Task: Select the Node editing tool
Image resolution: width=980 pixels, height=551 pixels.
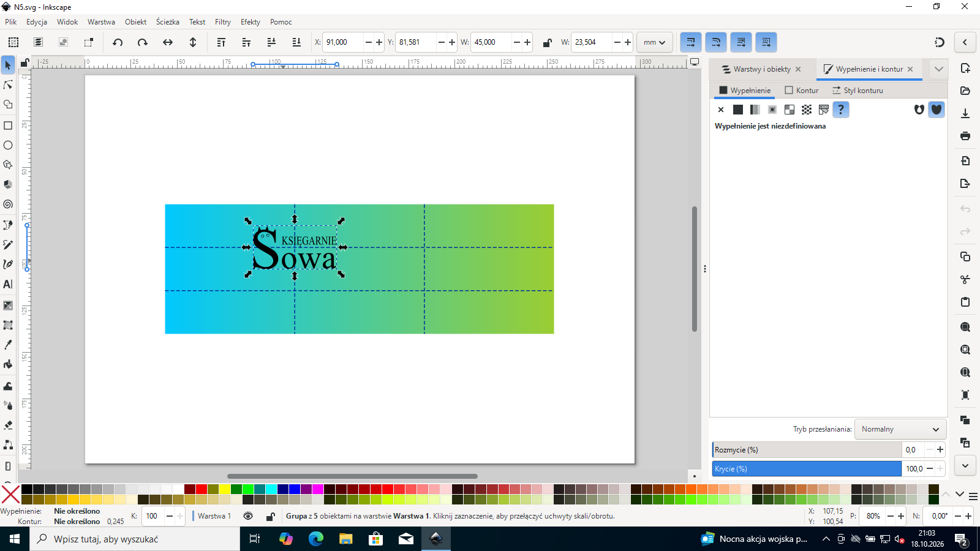Action: (x=8, y=84)
